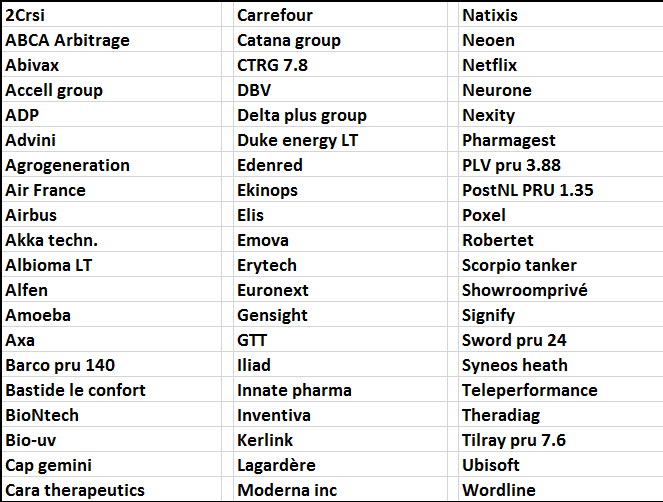
Task: Click the Airbus entry
Action: [112, 215]
